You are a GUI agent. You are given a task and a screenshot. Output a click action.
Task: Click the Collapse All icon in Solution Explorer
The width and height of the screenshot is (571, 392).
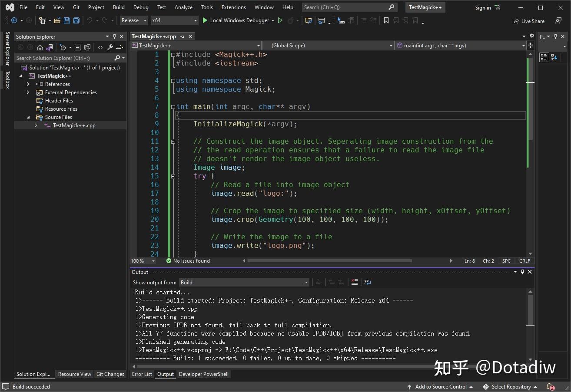(x=77, y=47)
